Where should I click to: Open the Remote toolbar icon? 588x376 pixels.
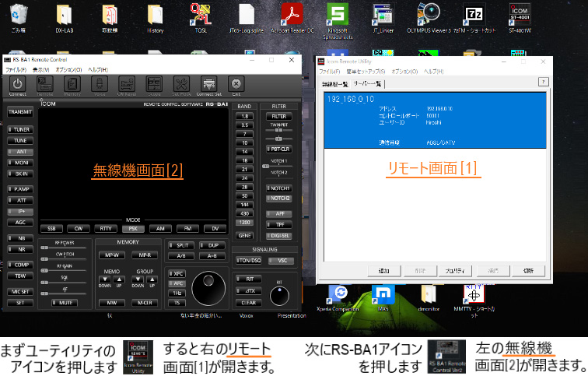tap(45, 86)
